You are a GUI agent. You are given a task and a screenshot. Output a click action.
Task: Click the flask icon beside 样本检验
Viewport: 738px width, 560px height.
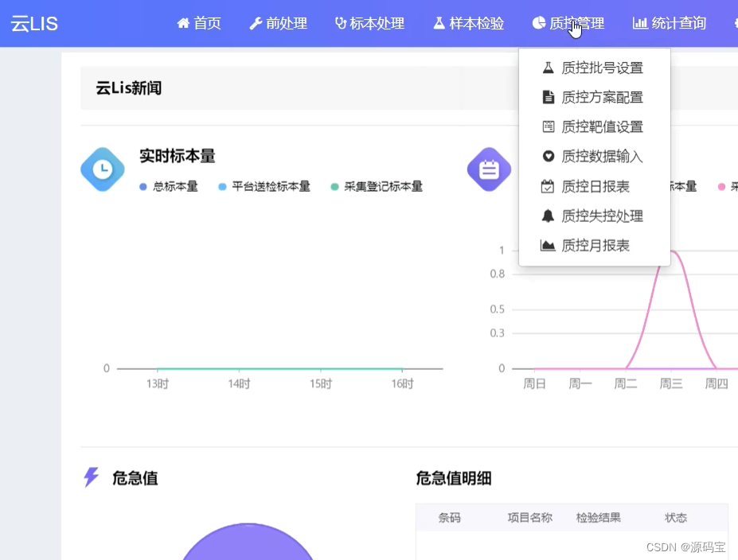pyautogui.click(x=439, y=23)
